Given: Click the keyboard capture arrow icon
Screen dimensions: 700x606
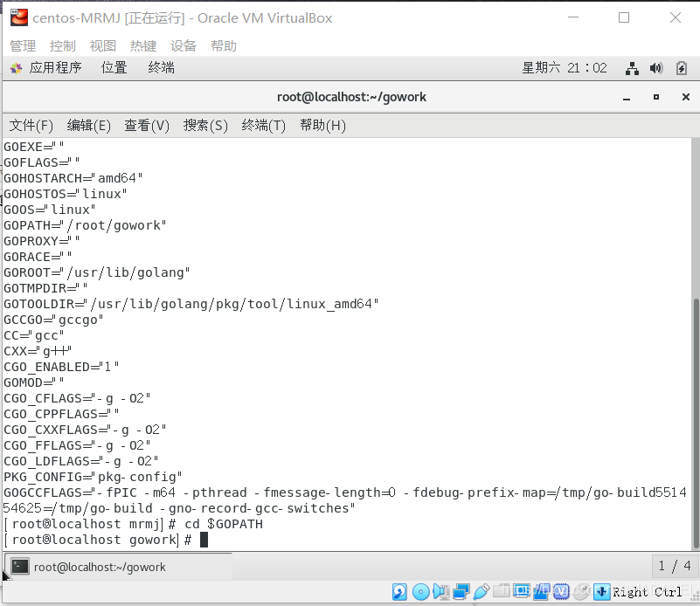Looking at the screenshot, I should 601,592.
